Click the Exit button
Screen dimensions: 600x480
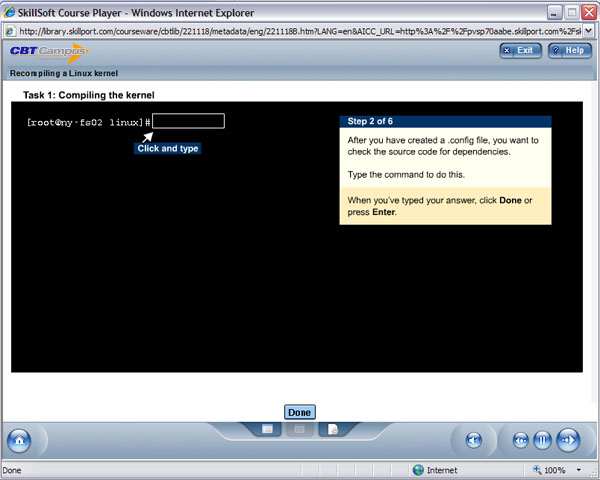(x=518, y=50)
